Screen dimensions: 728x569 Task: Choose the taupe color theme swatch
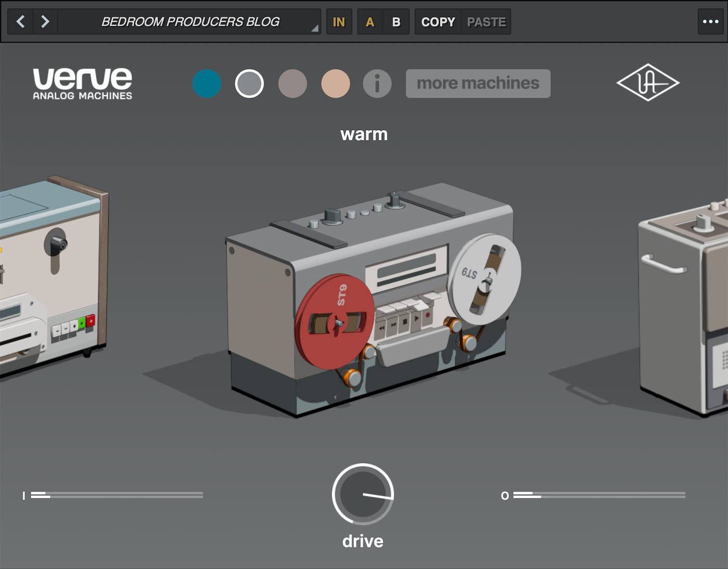293,84
